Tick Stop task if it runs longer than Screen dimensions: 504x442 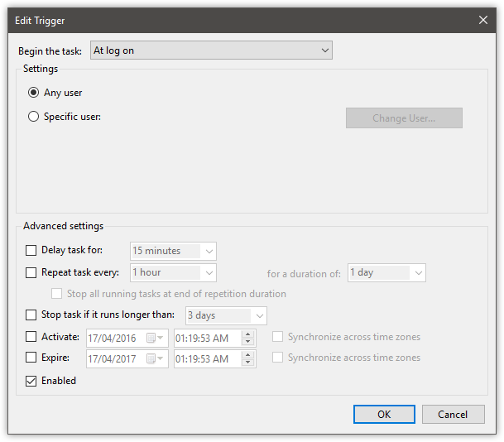(31, 315)
